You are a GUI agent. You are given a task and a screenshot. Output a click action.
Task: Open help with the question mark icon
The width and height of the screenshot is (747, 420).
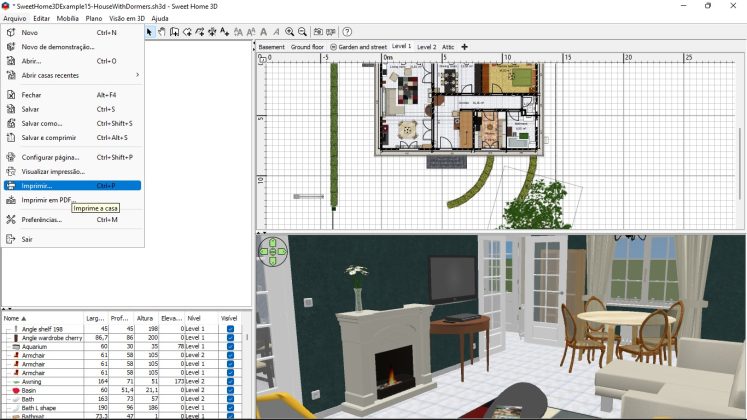pos(347,32)
